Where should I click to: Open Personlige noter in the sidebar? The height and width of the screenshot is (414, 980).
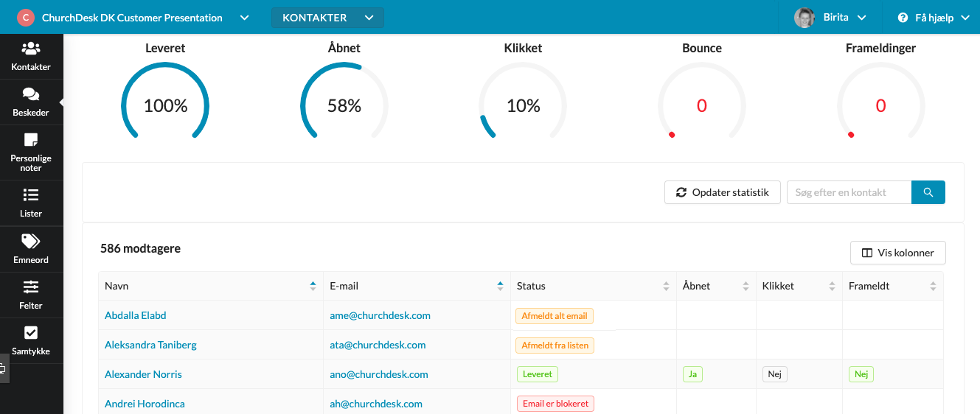click(x=31, y=153)
